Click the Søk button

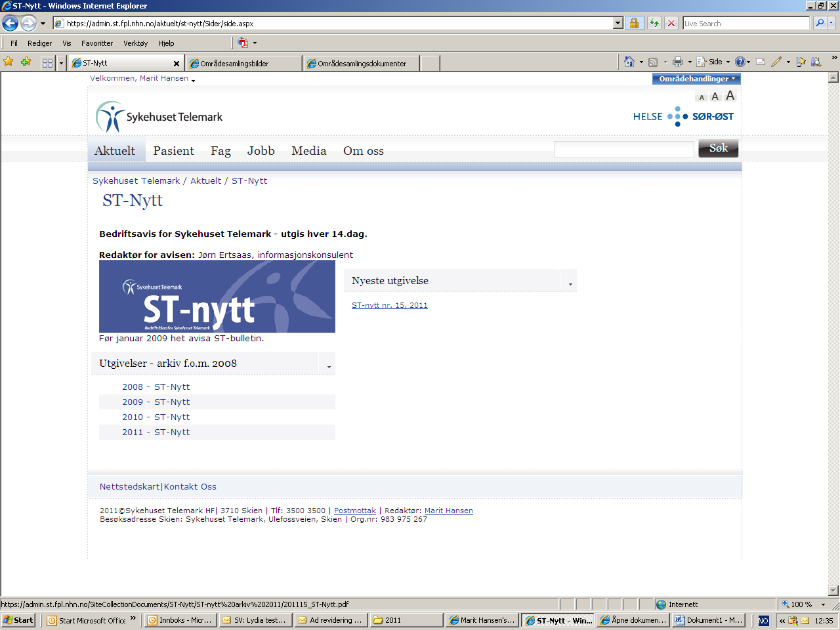718,148
